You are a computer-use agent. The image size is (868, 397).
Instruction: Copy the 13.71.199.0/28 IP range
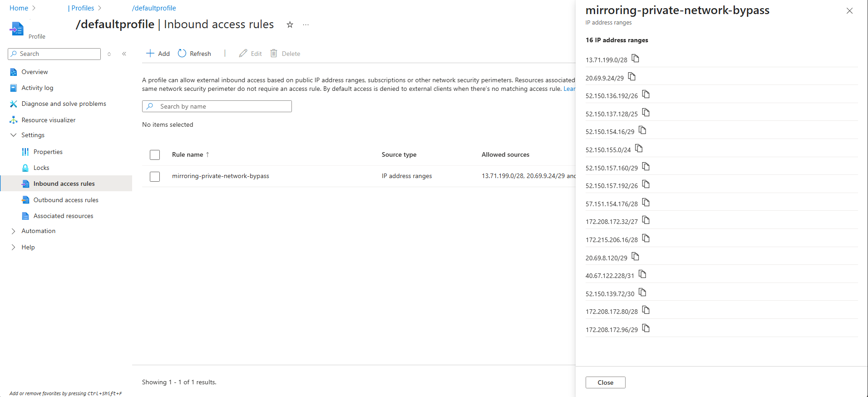(x=636, y=59)
